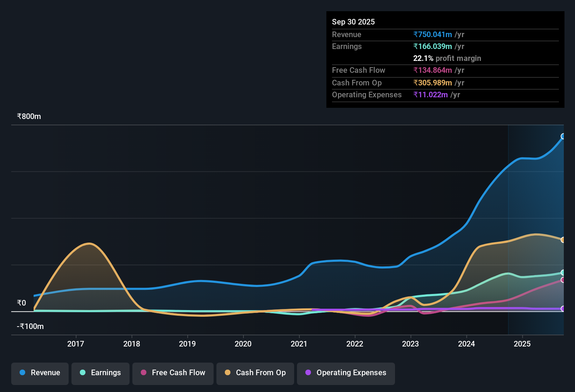Image resolution: width=575 pixels, height=392 pixels.
Task: Click the 22.1% profit margin text
Action: pos(447,58)
